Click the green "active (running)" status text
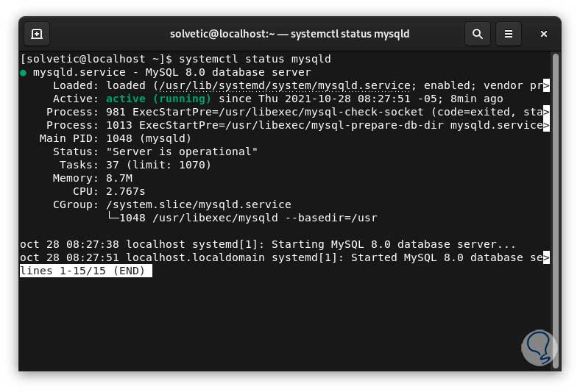The height and width of the screenshot is (392, 580). [158, 99]
